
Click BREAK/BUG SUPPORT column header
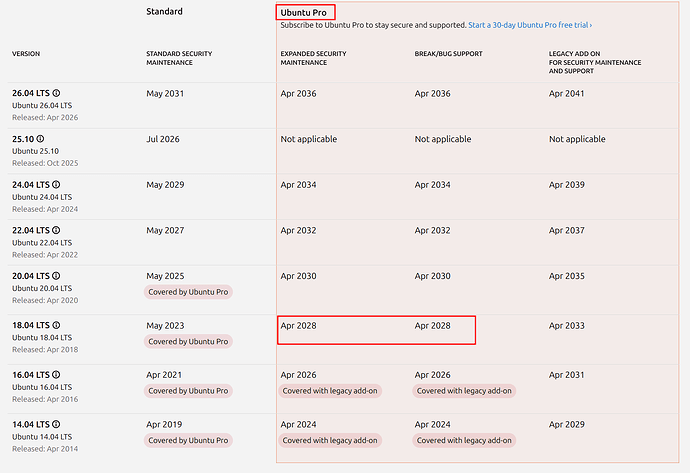pyautogui.click(x=448, y=54)
